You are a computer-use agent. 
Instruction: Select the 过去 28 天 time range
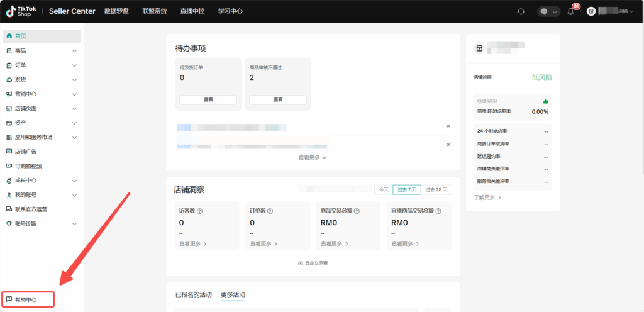click(436, 190)
